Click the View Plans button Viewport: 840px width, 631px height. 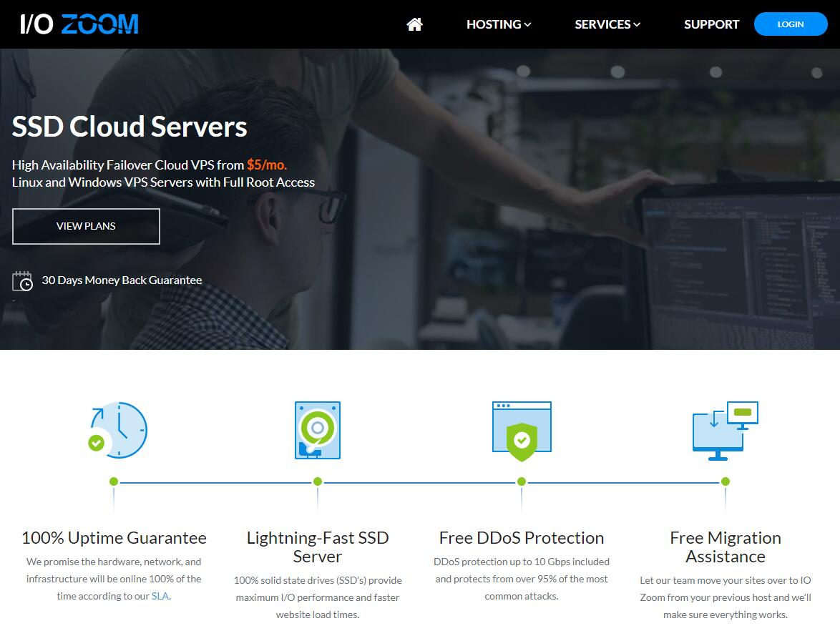86,226
